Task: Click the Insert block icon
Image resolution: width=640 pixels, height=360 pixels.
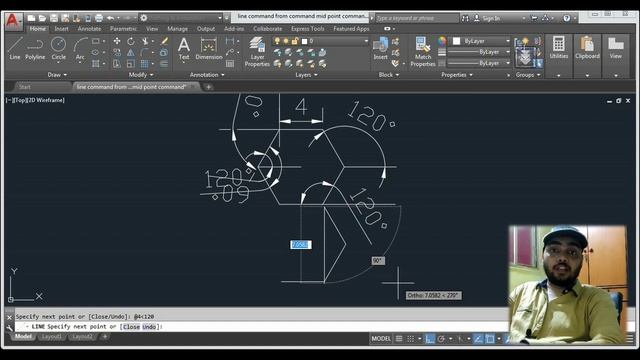Action: coord(380,48)
